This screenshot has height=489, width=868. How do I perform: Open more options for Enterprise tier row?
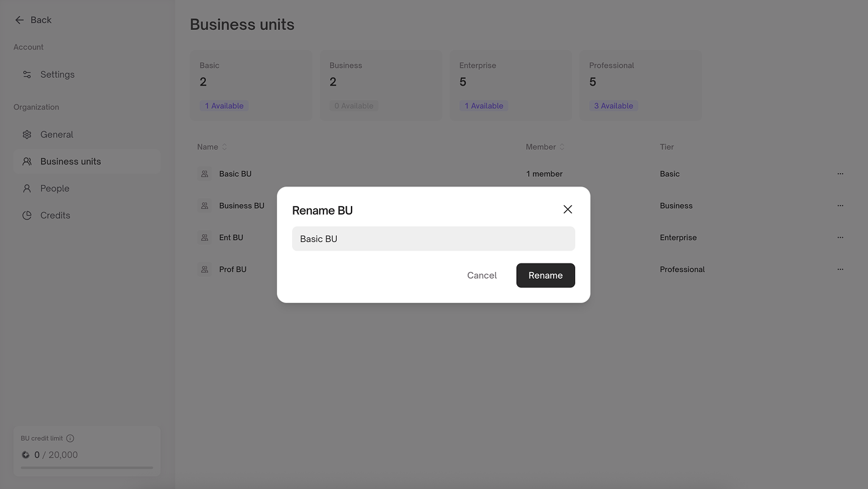(x=840, y=237)
